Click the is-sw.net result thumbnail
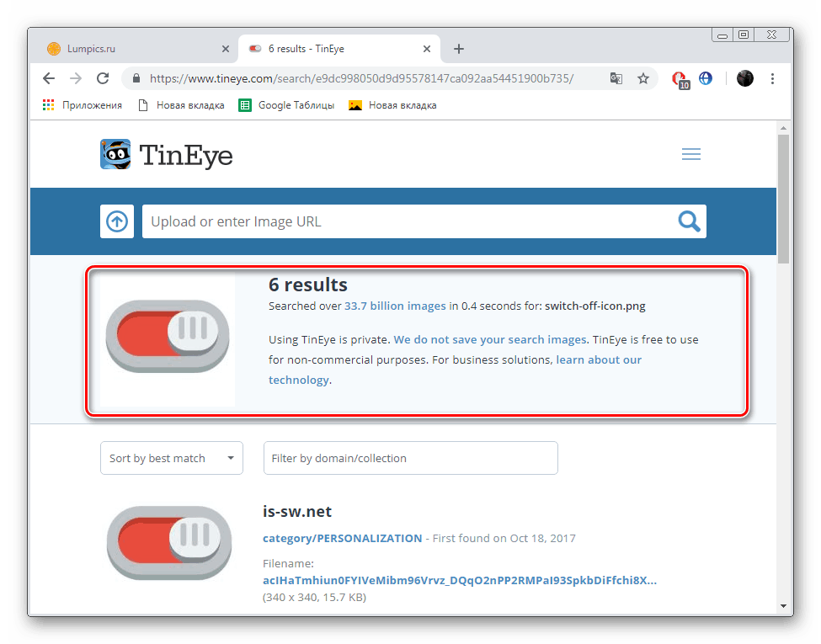The width and height of the screenshot is (821, 644). [168, 542]
